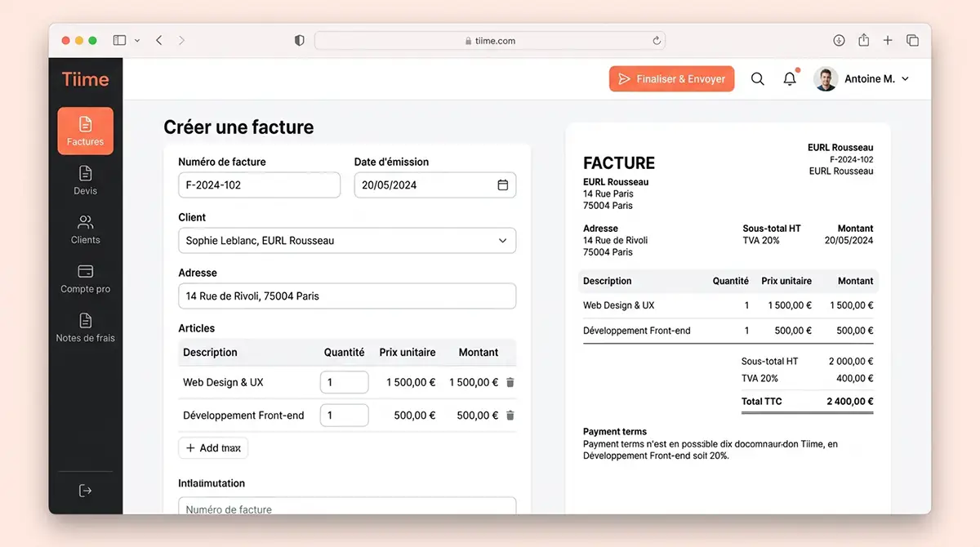Open the Devis section in sidebar
Screen dimensions: 980x547
(x=85, y=180)
